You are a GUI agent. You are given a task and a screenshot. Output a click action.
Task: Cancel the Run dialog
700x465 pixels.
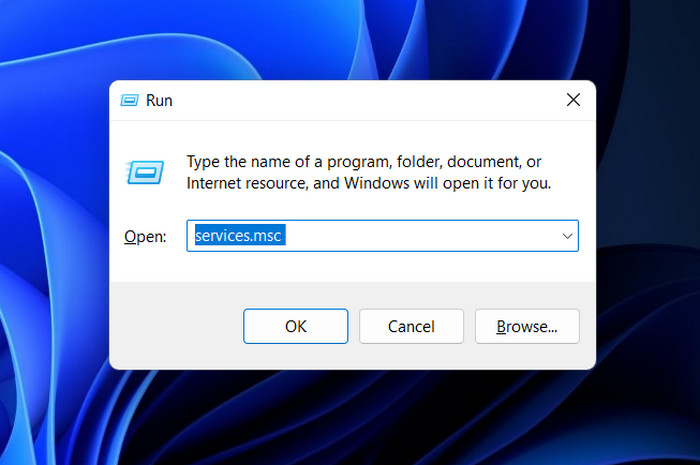(411, 326)
